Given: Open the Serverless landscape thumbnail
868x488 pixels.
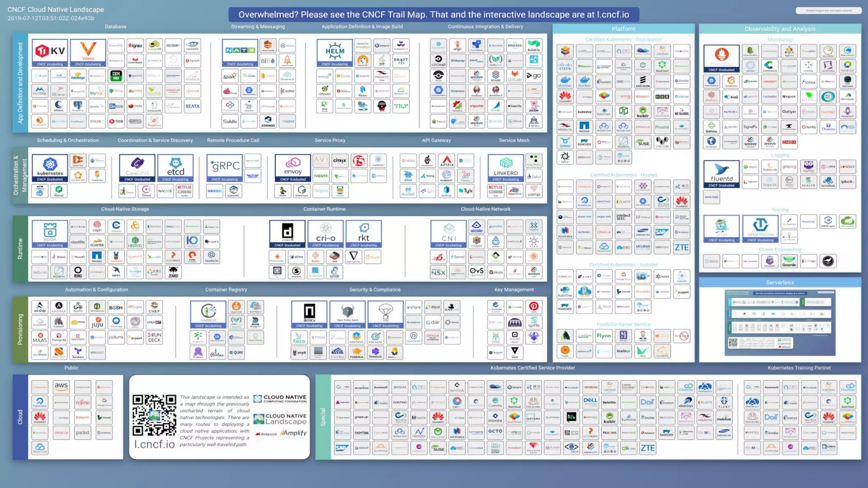Looking at the screenshot, I should (780, 323).
